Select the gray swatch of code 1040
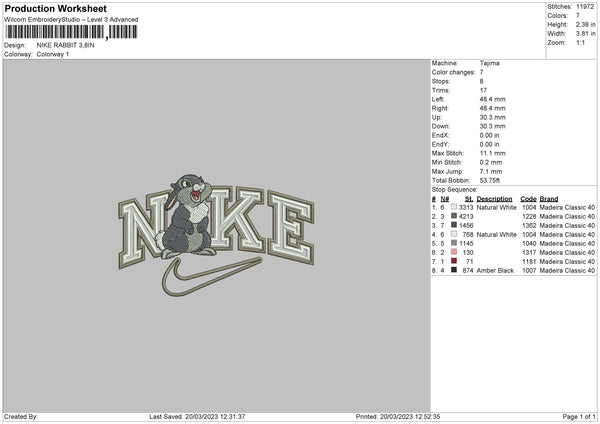Viewport: 600px width, 424px height. tap(454, 243)
